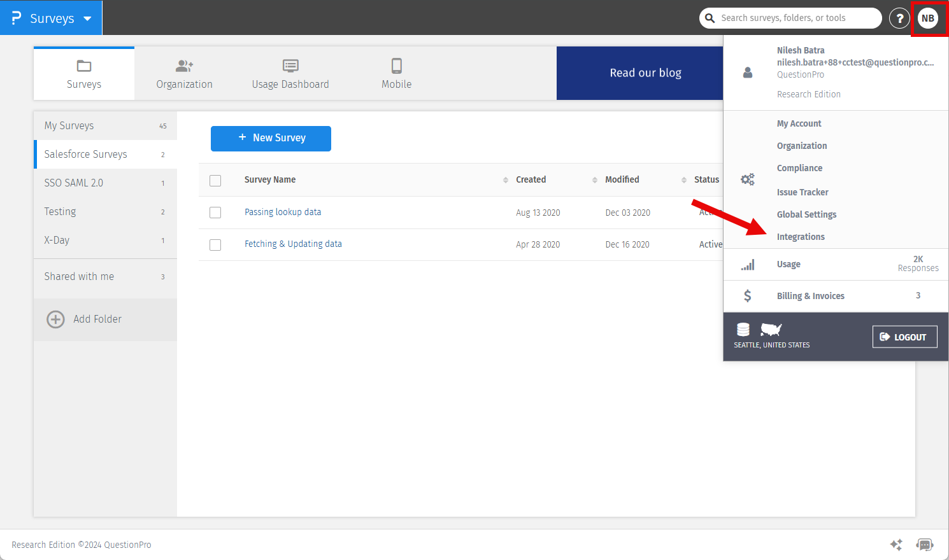Click the Aug 13 2020 created date
Viewport: 949px width, 560px height.
coord(538,213)
